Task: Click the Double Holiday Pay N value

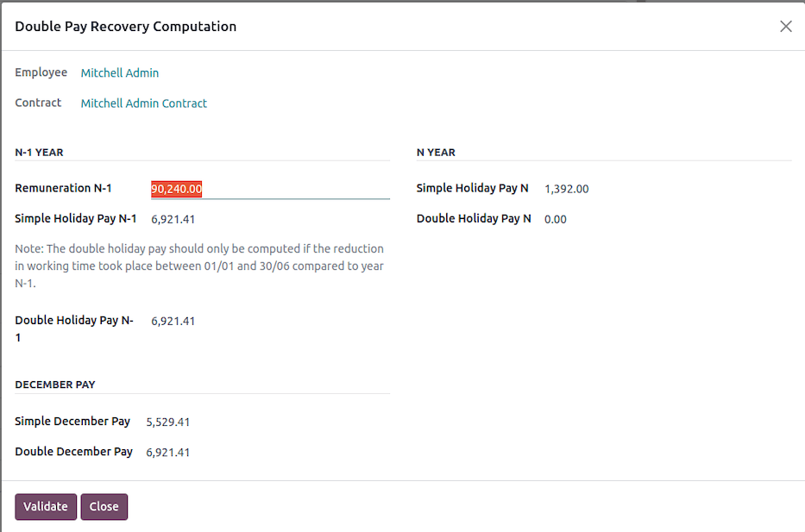Action: (555, 219)
